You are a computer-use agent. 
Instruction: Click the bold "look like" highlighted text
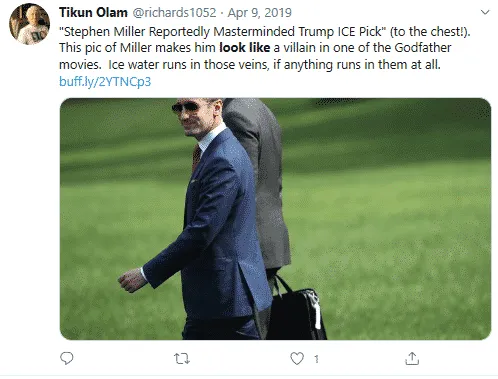245,48
